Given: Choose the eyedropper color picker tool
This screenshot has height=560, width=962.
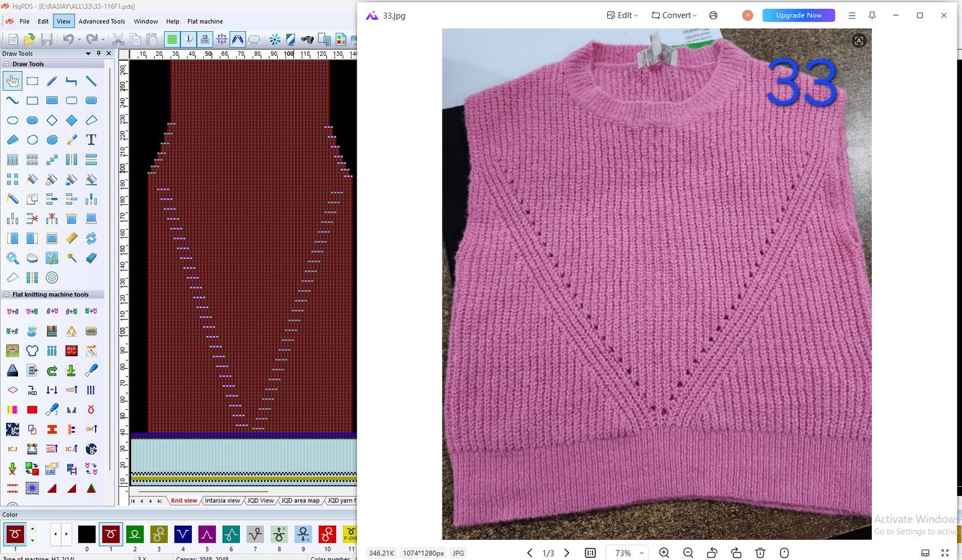Looking at the screenshot, I should pos(72,140).
